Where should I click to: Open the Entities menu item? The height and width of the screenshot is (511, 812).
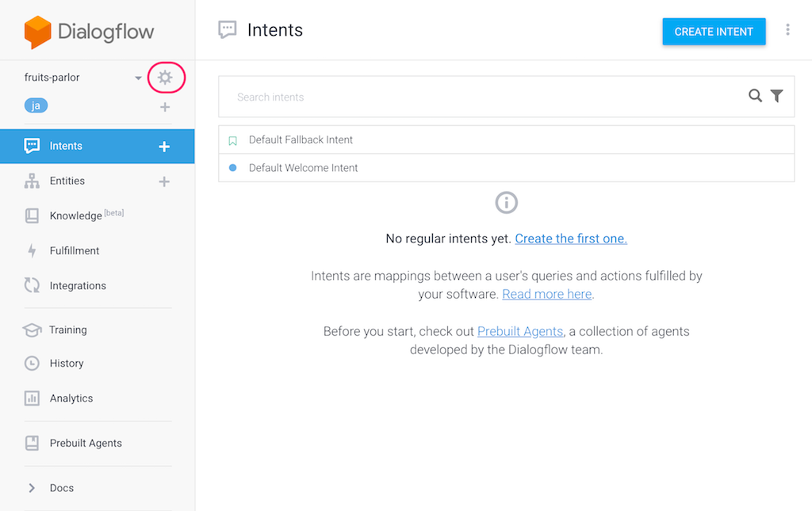[67, 181]
